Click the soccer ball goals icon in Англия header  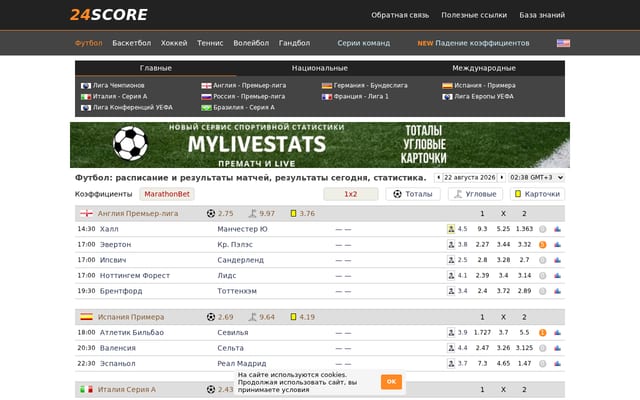[211, 213]
